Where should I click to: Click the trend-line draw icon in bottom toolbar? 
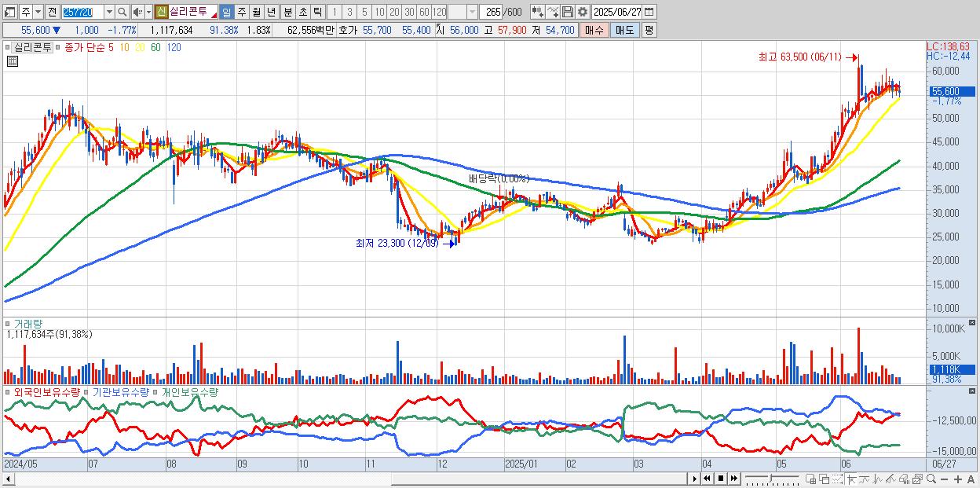click(x=865, y=479)
